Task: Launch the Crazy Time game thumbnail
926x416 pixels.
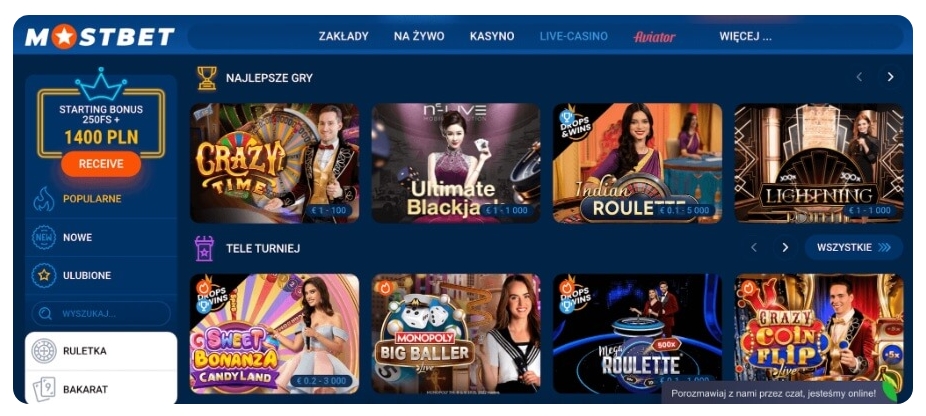Action: pos(275,163)
